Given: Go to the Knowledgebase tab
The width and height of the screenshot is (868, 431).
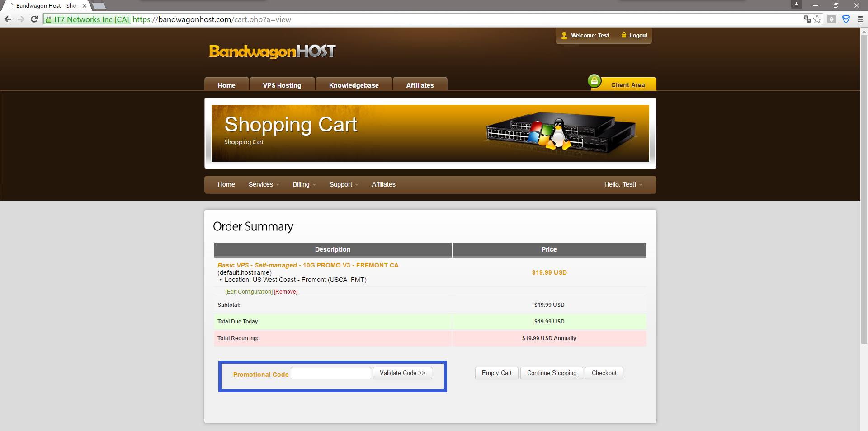Looking at the screenshot, I should coord(354,85).
